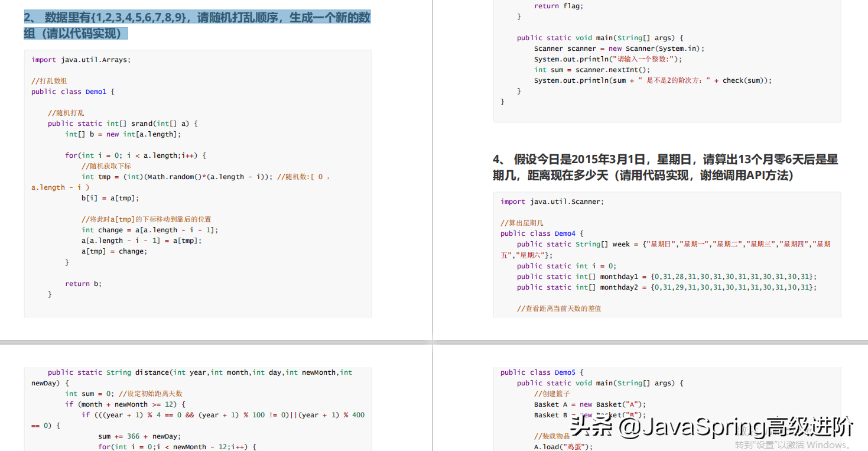
Task: Click the monthday1 array declaration
Action: pos(667,277)
